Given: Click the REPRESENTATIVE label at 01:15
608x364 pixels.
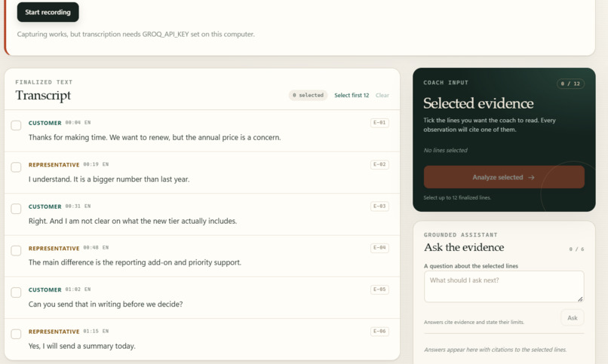Looking at the screenshot, I should (54, 332).
